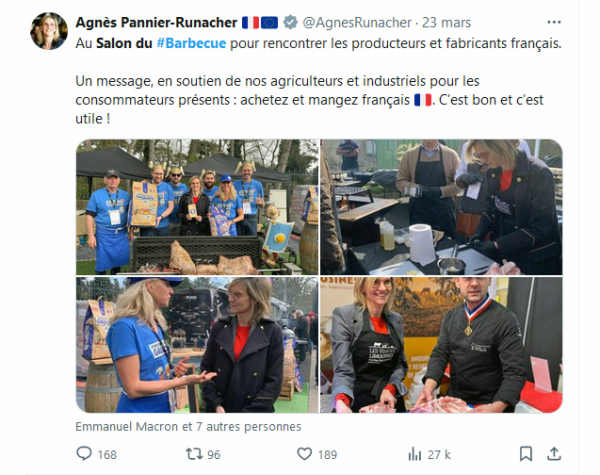Share the tweet via upload icon
The height and width of the screenshot is (475, 600).
click(554, 454)
